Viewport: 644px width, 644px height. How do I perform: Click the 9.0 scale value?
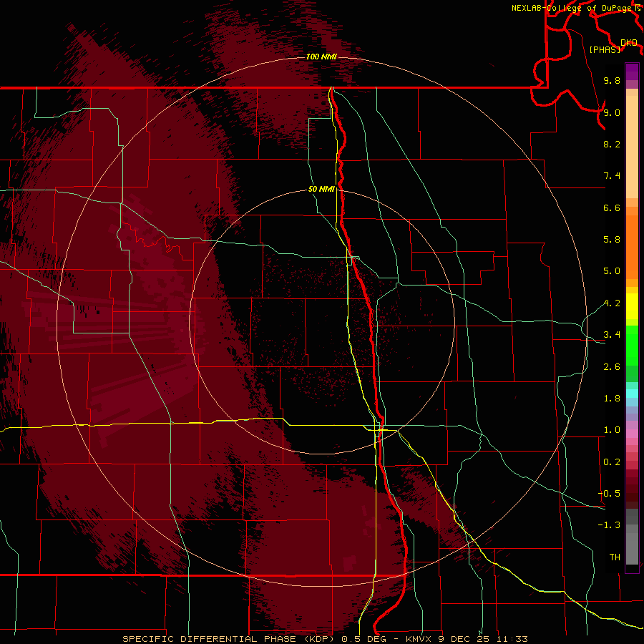pos(612,112)
